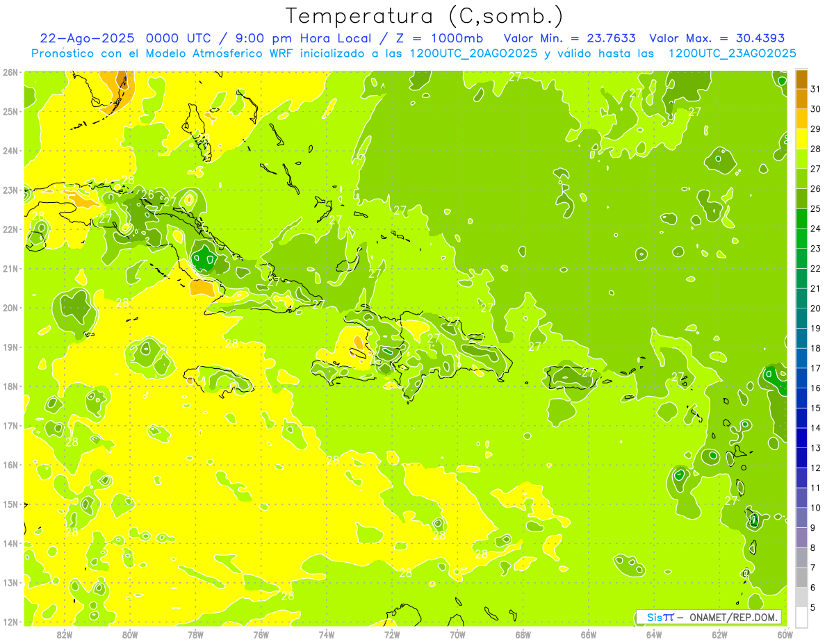Select "Valor Max. = 30.4393" text
The height and width of the screenshot is (644, 834).
[x=717, y=38]
